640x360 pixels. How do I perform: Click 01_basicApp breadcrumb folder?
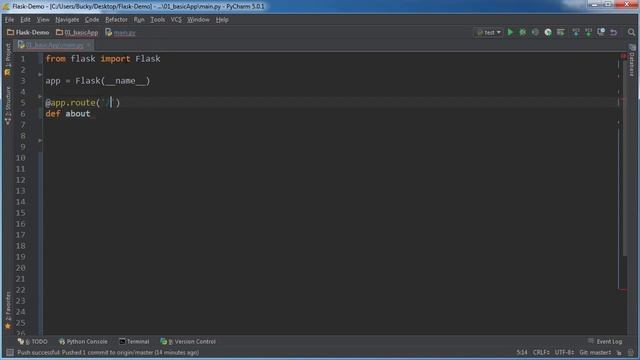[x=77, y=32]
